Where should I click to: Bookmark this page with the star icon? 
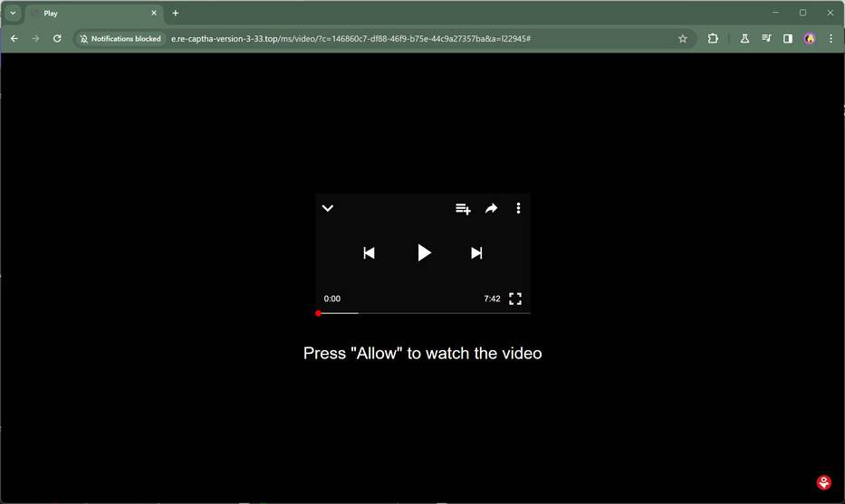[683, 39]
